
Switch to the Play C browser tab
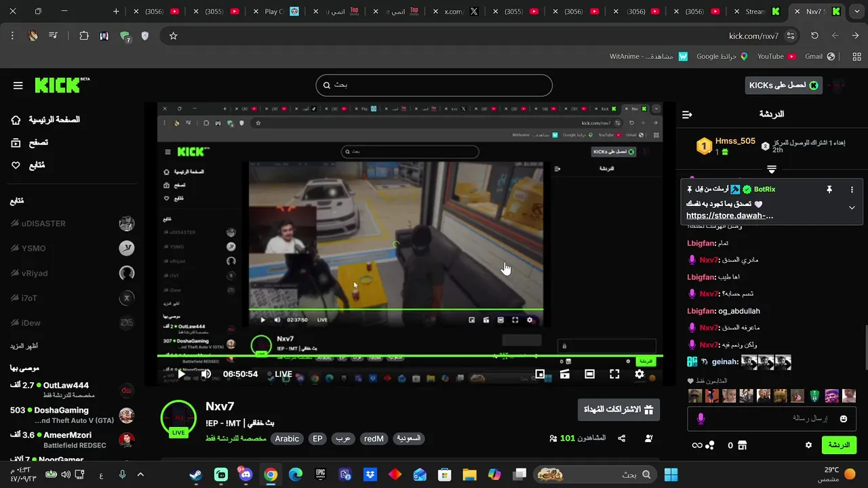275,12
